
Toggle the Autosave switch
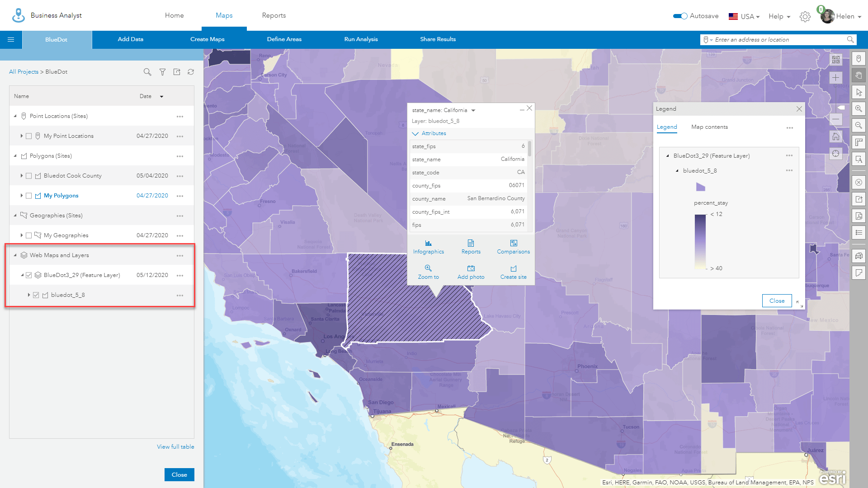point(680,16)
